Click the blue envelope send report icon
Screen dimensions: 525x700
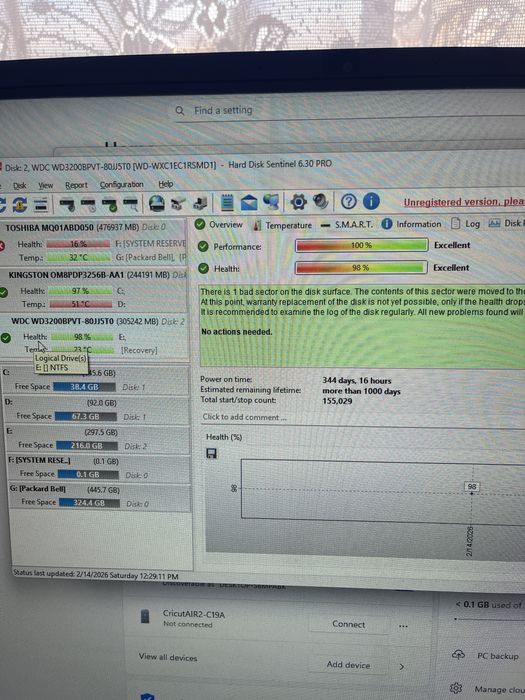coord(249,203)
